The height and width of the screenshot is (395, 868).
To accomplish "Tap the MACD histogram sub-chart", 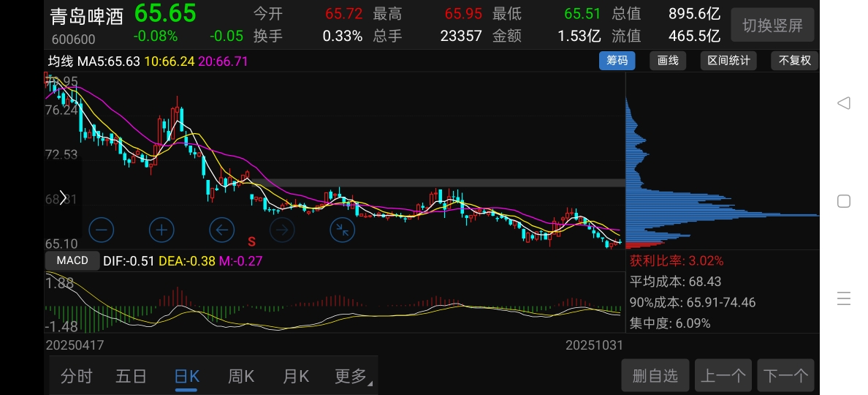I will 334,303.
